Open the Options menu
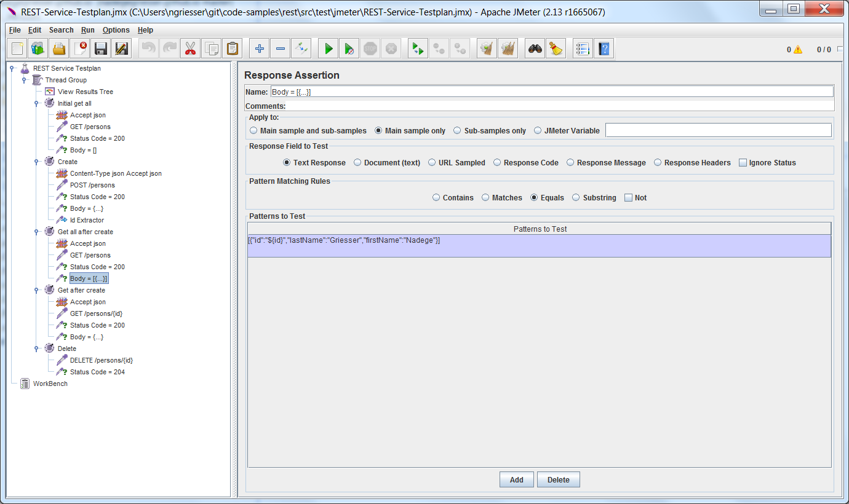The image size is (849, 504). pos(116,30)
